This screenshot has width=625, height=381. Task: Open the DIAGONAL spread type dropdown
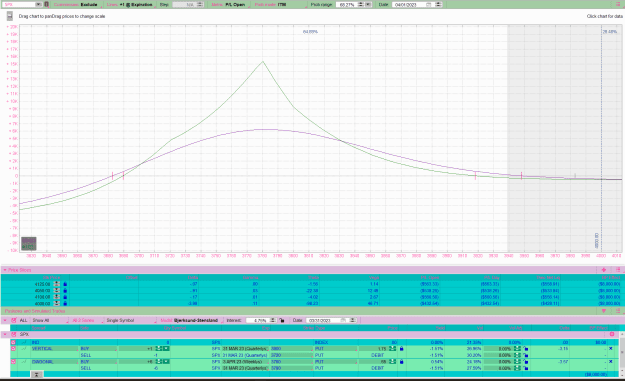(54, 362)
